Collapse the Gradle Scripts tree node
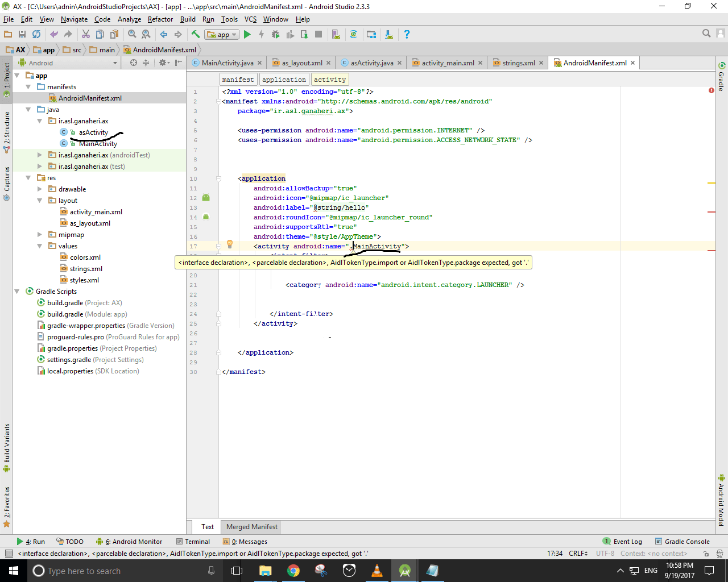The width and height of the screenshot is (728, 582). [x=17, y=292]
